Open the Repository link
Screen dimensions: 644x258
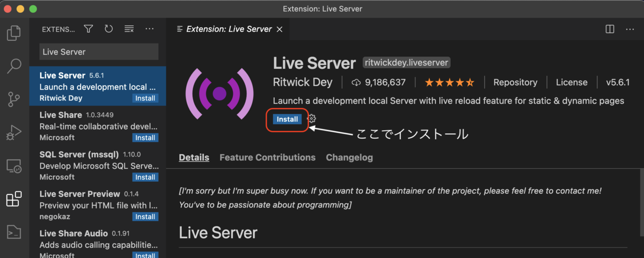(x=515, y=83)
